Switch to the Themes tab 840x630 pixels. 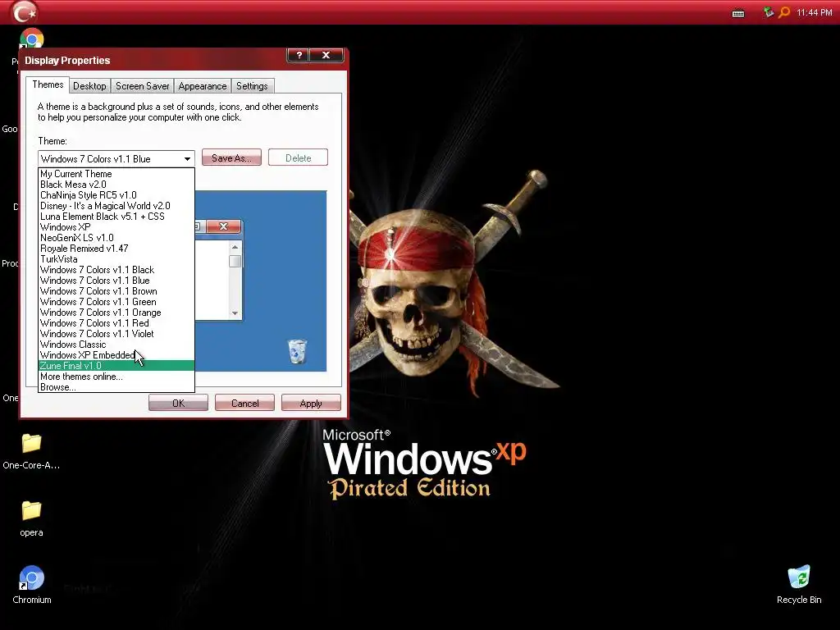pyautogui.click(x=48, y=84)
